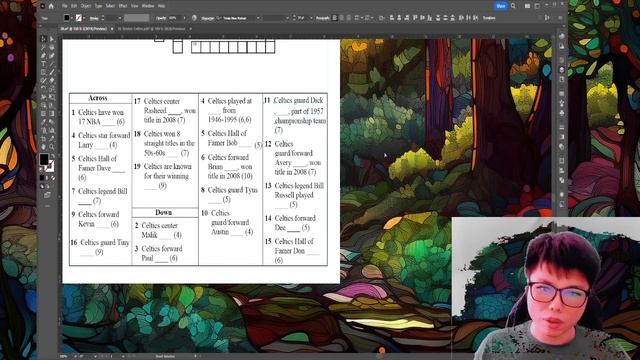640x360 pixels.
Task: Open the Edit menu
Action: coord(74,6)
